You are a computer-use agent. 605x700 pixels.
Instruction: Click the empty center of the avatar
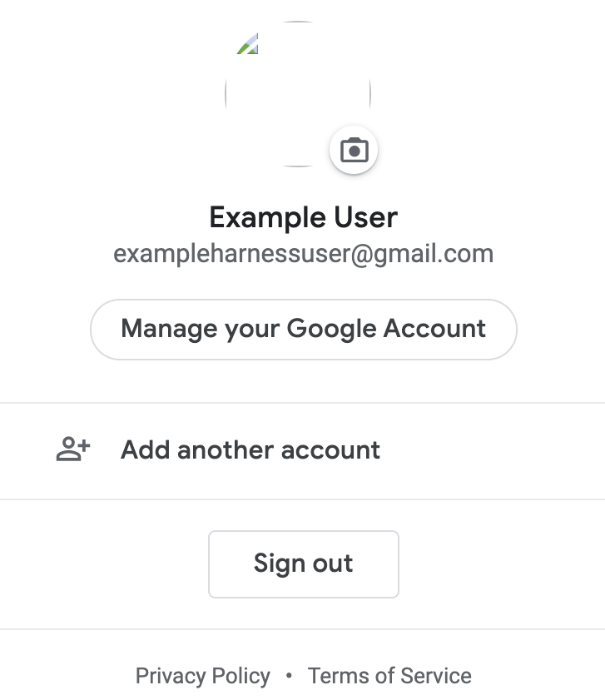click(297, 94)
